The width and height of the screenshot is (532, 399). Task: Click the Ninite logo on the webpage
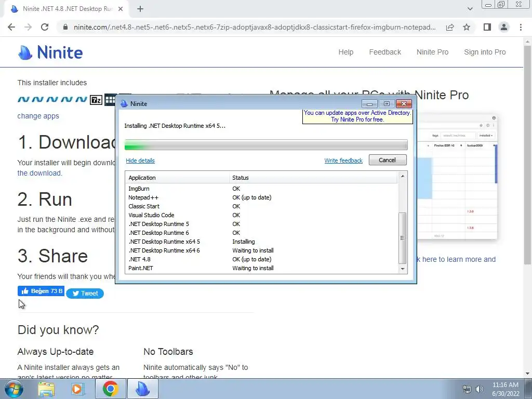(50, 52)
